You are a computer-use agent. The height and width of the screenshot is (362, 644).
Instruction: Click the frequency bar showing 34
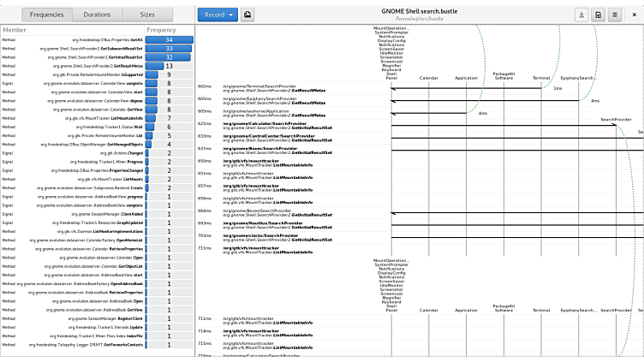[x=170, y=39]
